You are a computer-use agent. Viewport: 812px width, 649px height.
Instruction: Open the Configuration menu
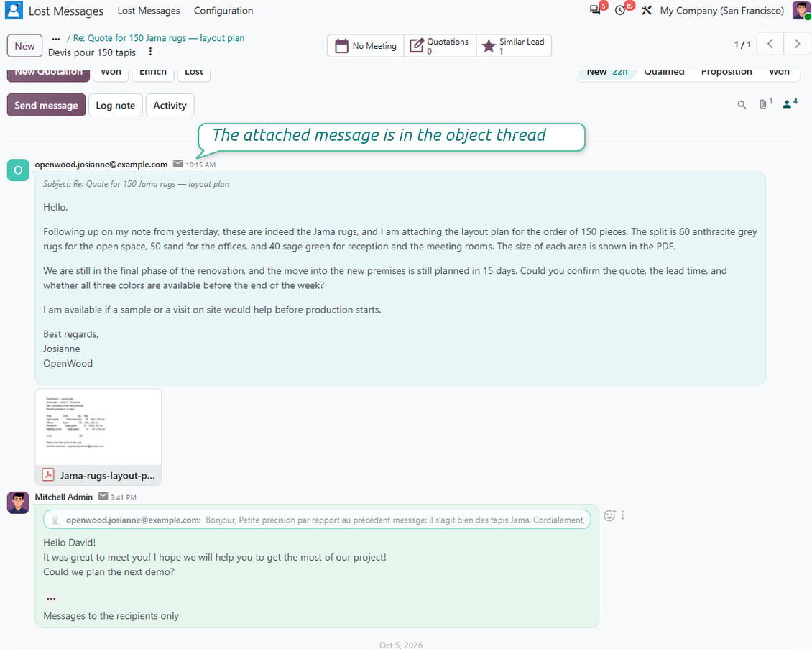pos(223,11)
